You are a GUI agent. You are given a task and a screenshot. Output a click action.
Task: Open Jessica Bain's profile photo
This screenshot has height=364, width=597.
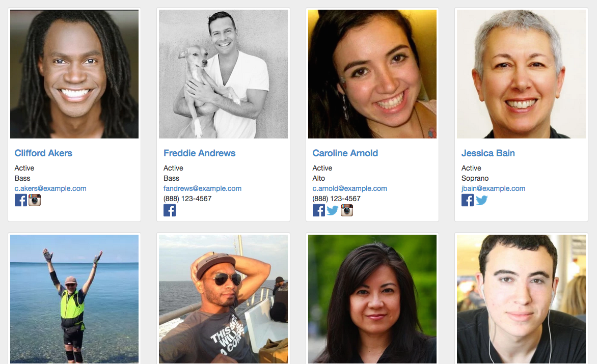click(521, 74)
